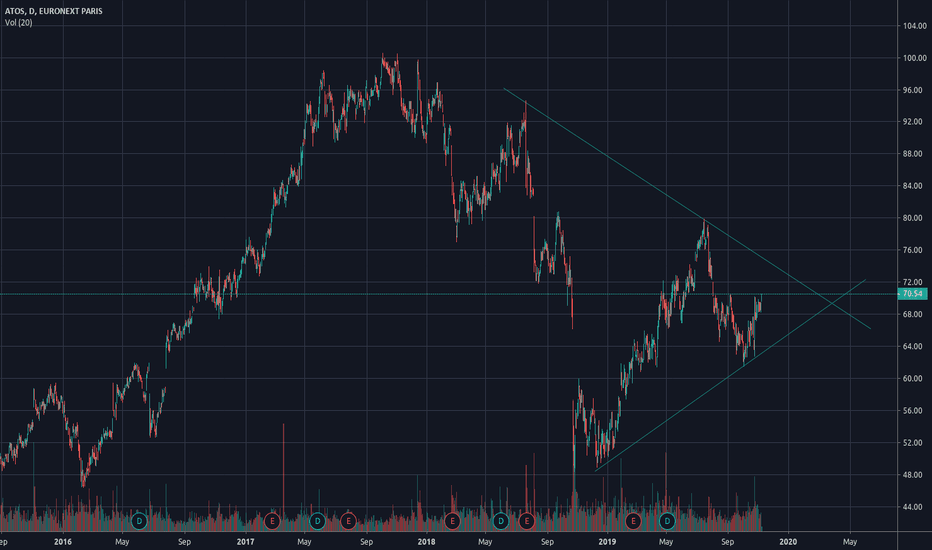Click the 2020 label on time axis

(788, 542)
